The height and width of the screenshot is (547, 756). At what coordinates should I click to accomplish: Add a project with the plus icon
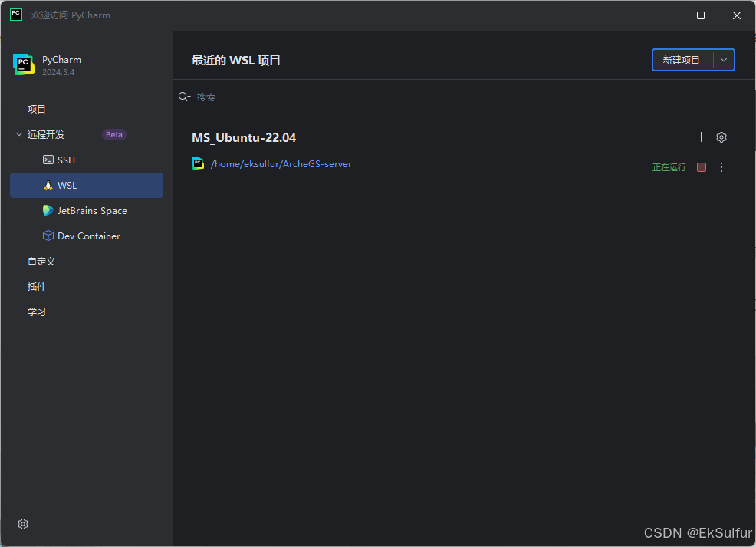pyautogui.click(x=701, y=137)
